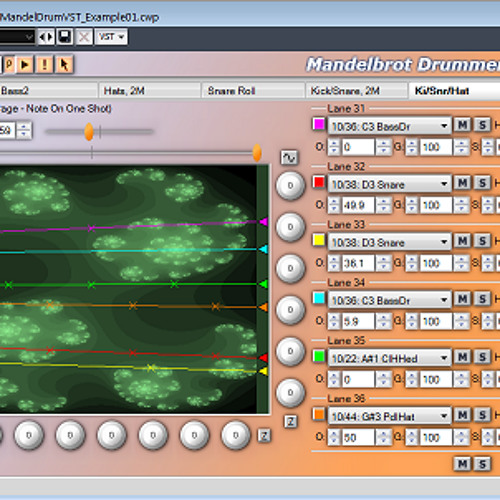Click the global M button below the lanes
500x500 pixels.
point(463,464)
